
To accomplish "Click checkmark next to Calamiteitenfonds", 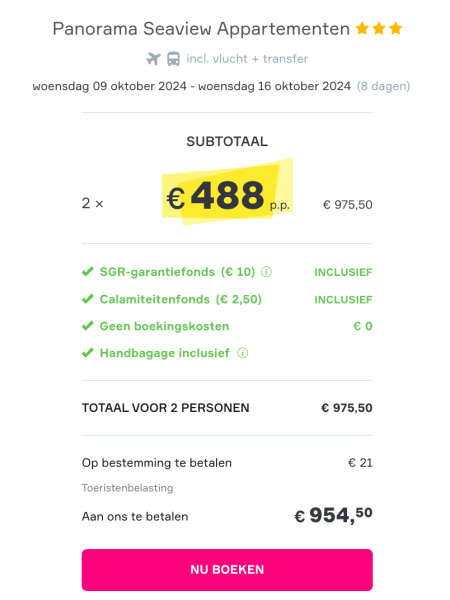I will (88, 299).
